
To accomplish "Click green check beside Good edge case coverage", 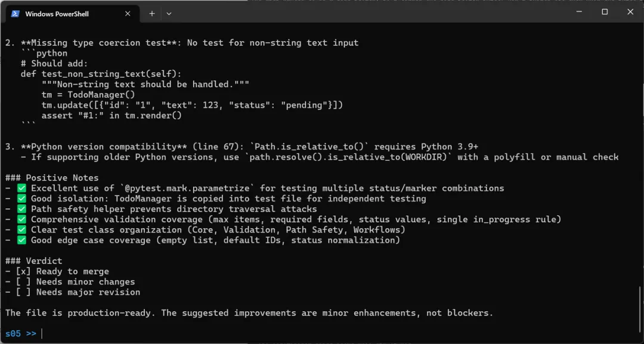I will pyautogui.click(x=21, y=240).
